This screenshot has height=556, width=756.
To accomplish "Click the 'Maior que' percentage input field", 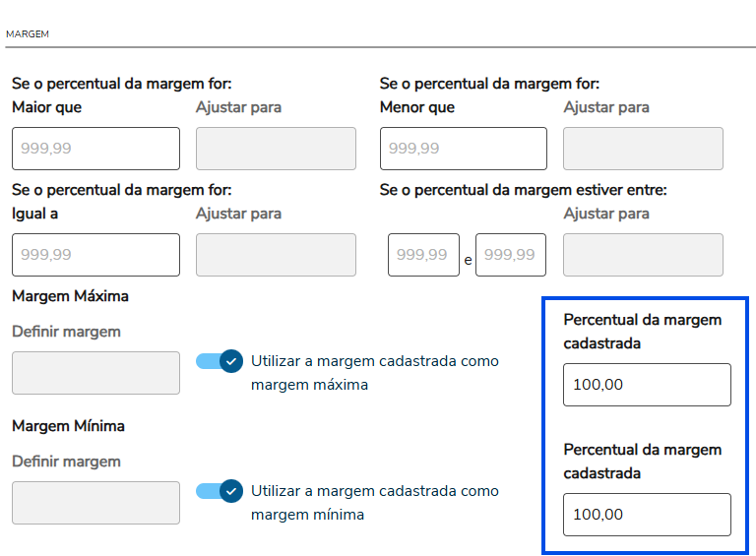I will 95,149.
